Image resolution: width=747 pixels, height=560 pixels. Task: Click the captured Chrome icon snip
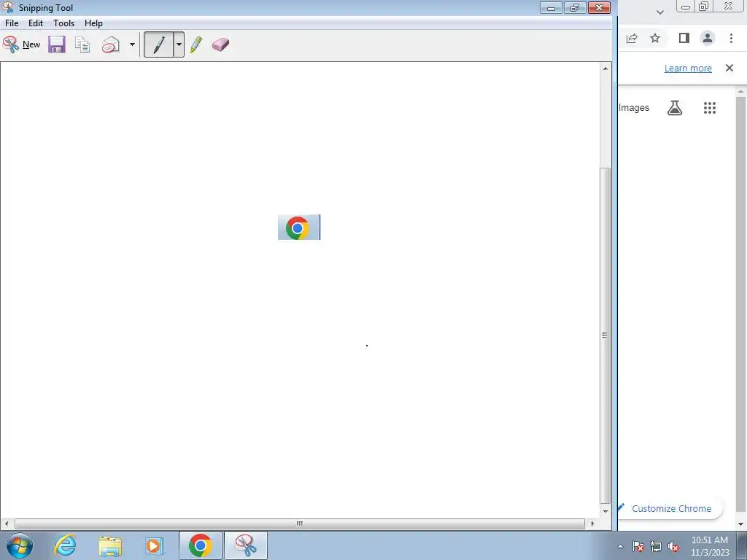tap(299, 227)
